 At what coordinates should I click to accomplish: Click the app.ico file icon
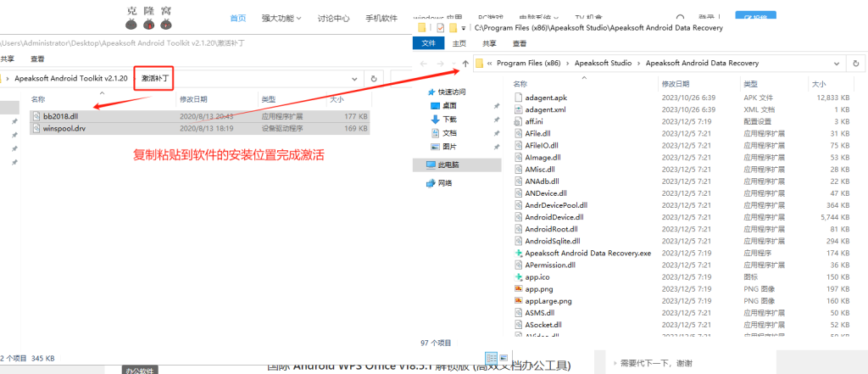(518, 276)
